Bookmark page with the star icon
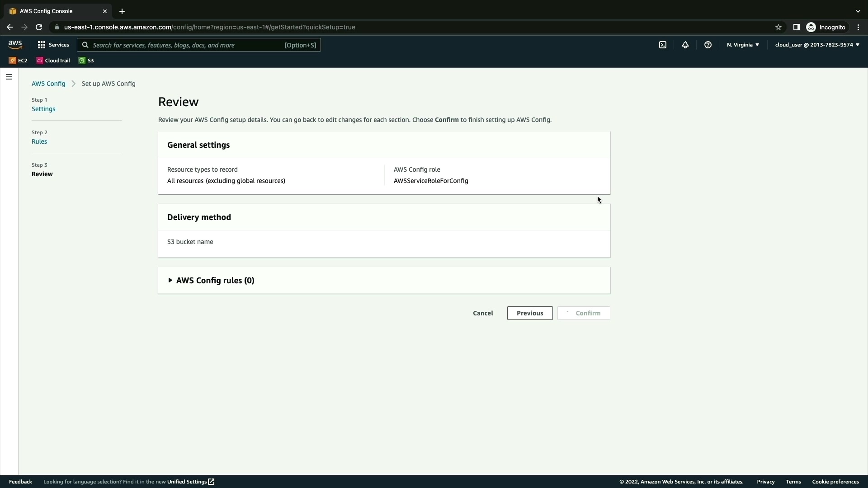Viewport: 868px width, 488px height. coord(778,27)
